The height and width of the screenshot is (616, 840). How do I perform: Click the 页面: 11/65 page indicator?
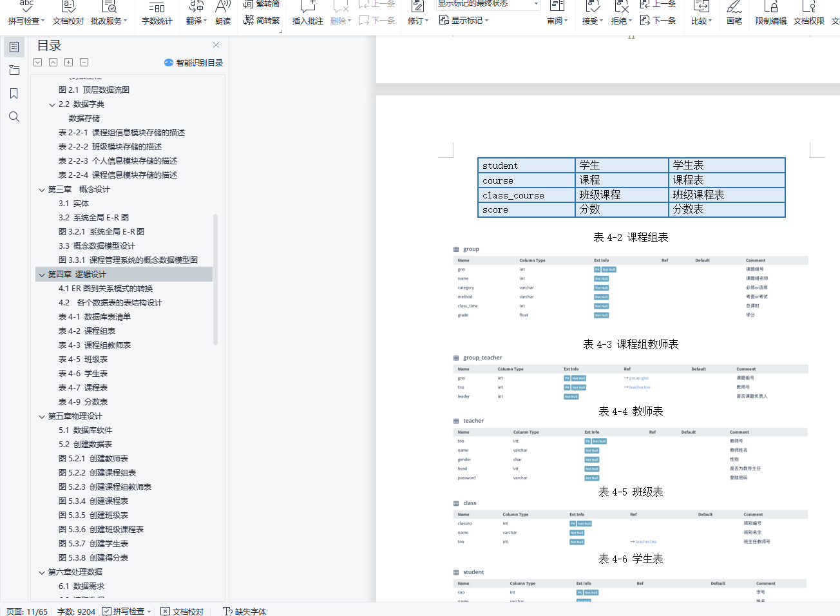[27, 611]
